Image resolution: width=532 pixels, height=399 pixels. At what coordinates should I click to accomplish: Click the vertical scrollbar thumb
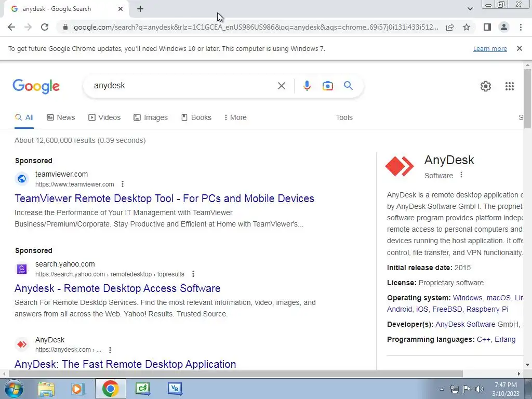pyautogui.click(x=528, y=98)
